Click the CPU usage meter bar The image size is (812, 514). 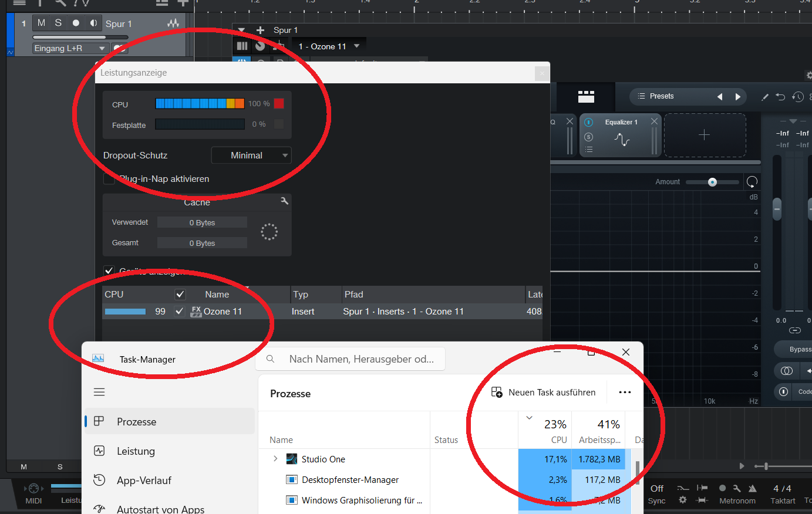click(x=200, y=103)
